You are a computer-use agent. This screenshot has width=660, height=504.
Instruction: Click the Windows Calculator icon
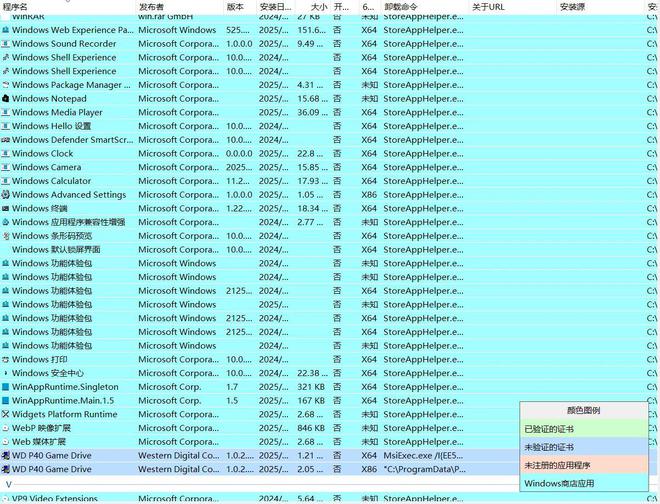(x=5, y=181)
